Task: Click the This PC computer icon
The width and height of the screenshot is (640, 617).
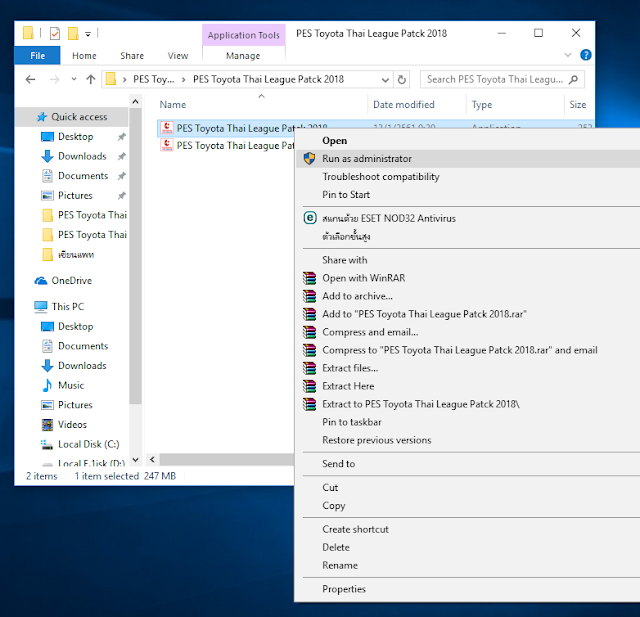Action: point(41,306)
